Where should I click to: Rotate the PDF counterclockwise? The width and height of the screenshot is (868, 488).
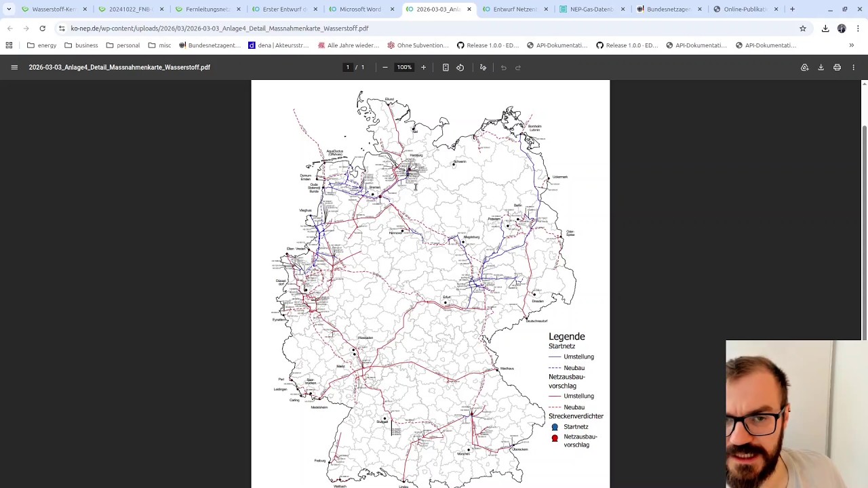coord(460,67)
